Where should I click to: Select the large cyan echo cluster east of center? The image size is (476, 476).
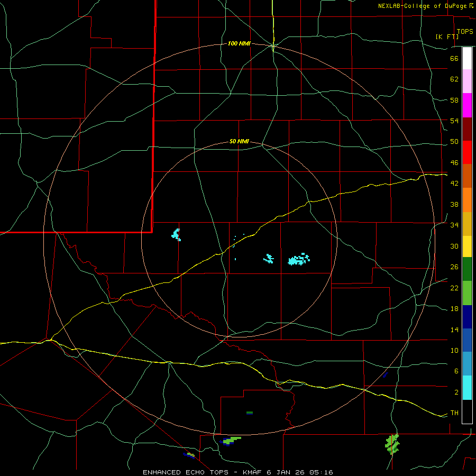(x=299, y=260)
